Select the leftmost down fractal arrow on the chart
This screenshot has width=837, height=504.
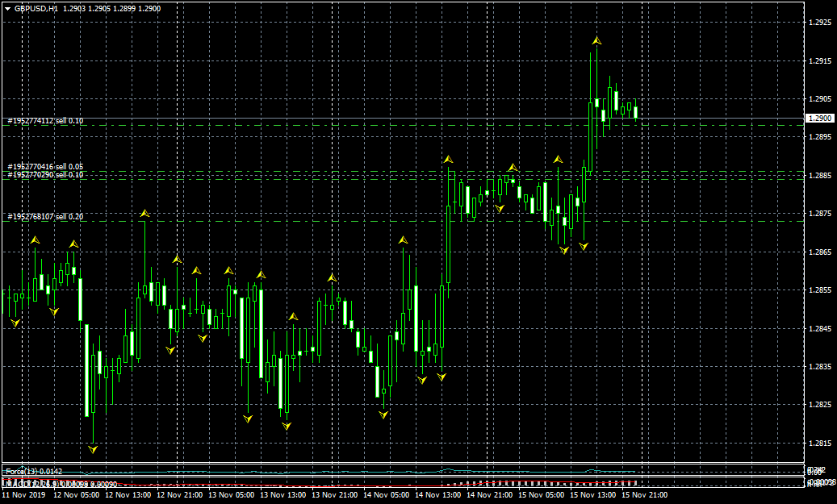tap(15, 323)
